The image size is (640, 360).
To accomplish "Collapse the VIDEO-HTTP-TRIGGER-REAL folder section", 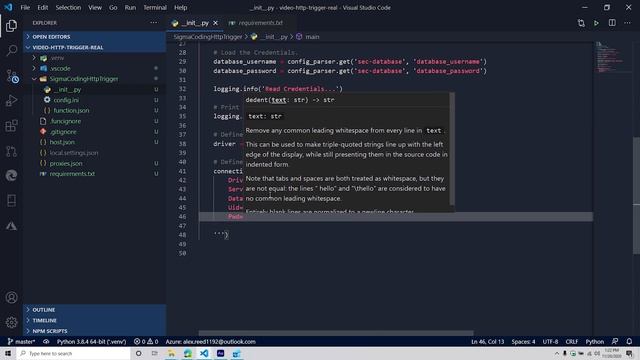I will pyautogui.click(x=95, y=47).
